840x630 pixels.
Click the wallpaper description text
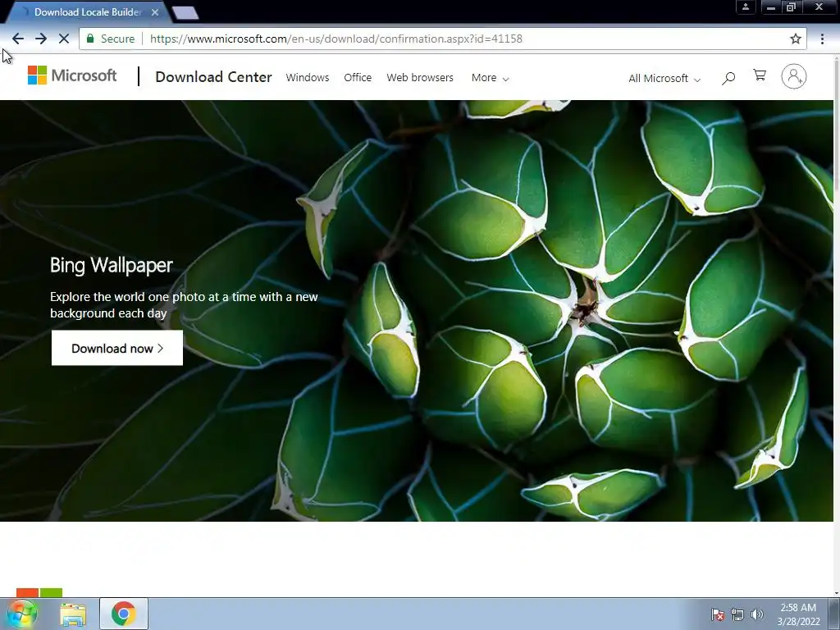point(184,305)
